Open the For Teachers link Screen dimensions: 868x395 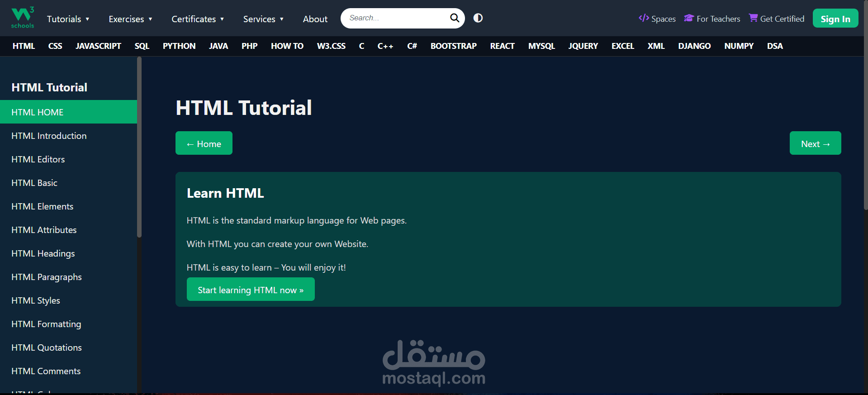[712, 19]
